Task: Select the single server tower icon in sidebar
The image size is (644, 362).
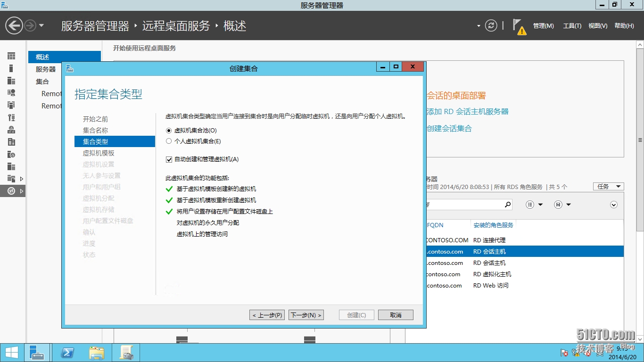Action: coord(11,68)
